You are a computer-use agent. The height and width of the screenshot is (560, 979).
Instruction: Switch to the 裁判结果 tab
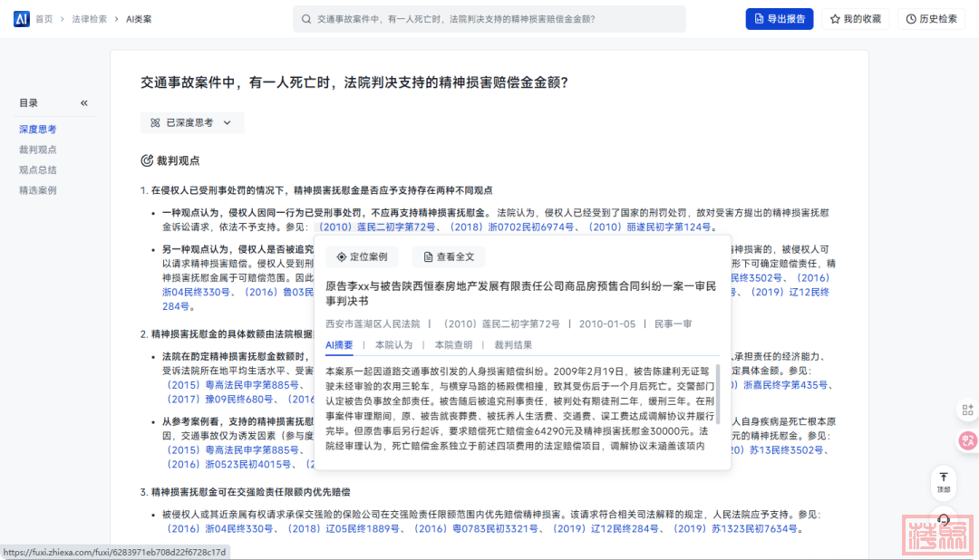(x=513, y=345)
